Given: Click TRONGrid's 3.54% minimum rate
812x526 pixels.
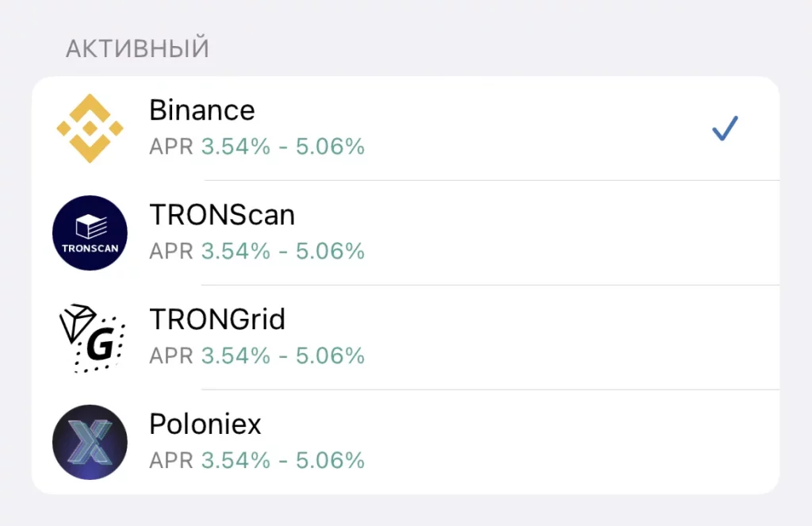Looking at the screenshot, I should (236, 356).
